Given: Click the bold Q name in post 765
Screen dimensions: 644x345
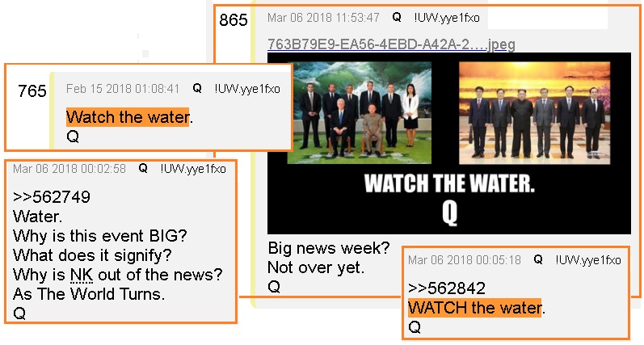Looking at the screenshot, I should (x=197, y=88).
